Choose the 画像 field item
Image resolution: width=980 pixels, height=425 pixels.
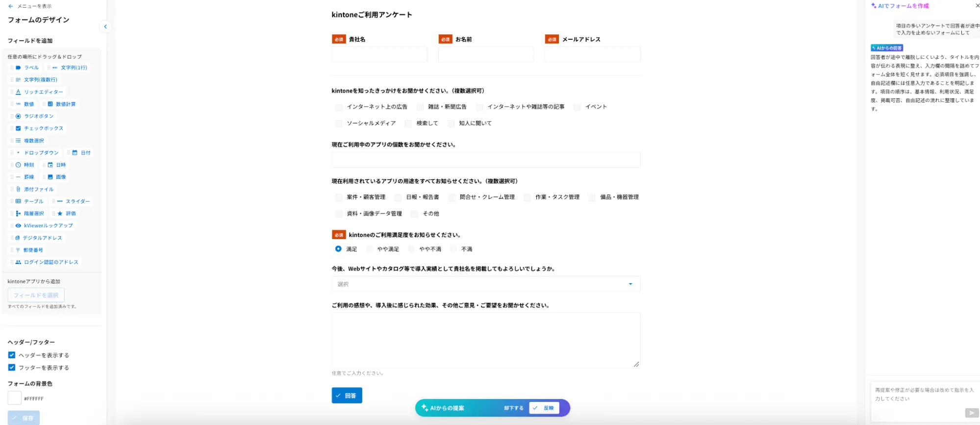[55, 177]
